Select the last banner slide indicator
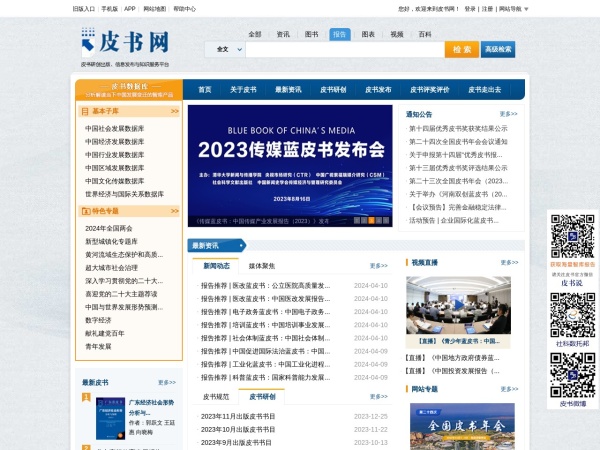Image resolution: width=600 pixels, height=450 pixels. [x=386, y=220]
